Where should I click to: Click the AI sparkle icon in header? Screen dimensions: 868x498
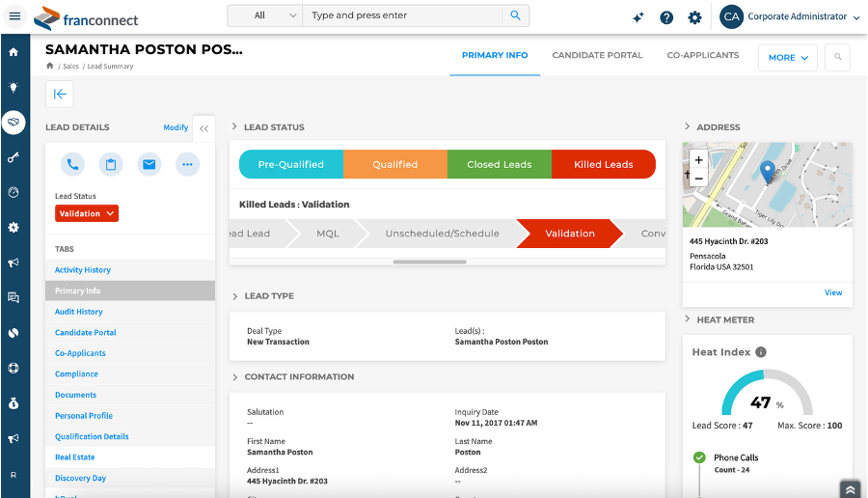pos(637,17)
